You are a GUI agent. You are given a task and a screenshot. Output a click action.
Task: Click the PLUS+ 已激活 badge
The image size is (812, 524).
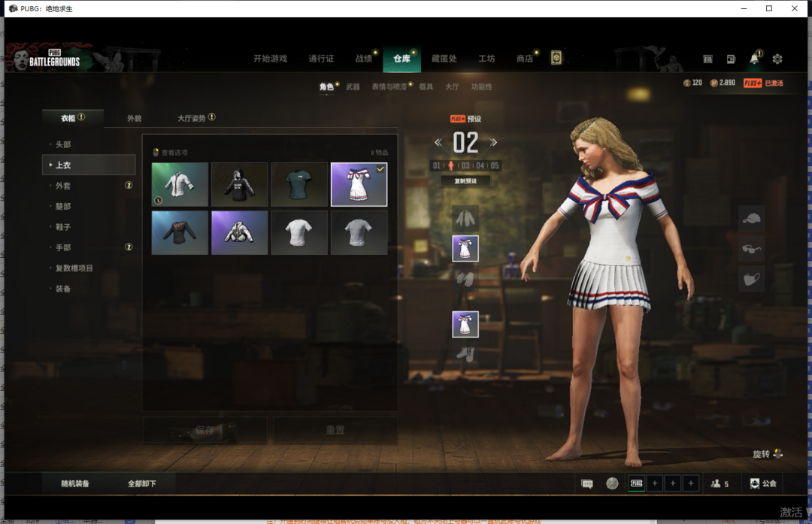click(763, 83)
